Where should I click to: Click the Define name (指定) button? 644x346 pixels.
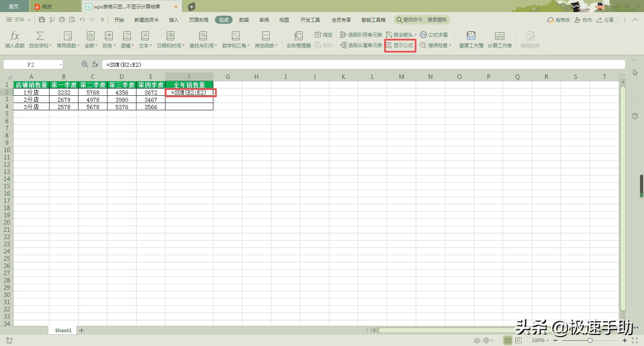coord(324,35)
